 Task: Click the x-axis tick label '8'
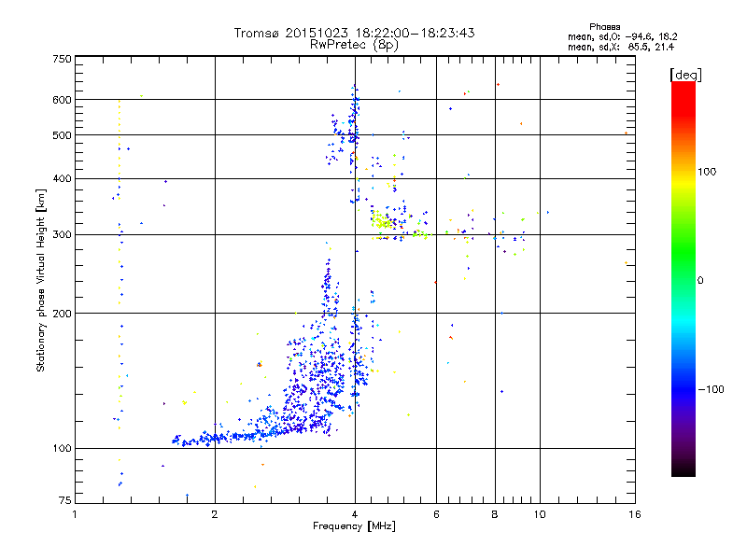(x=495, y=514)
